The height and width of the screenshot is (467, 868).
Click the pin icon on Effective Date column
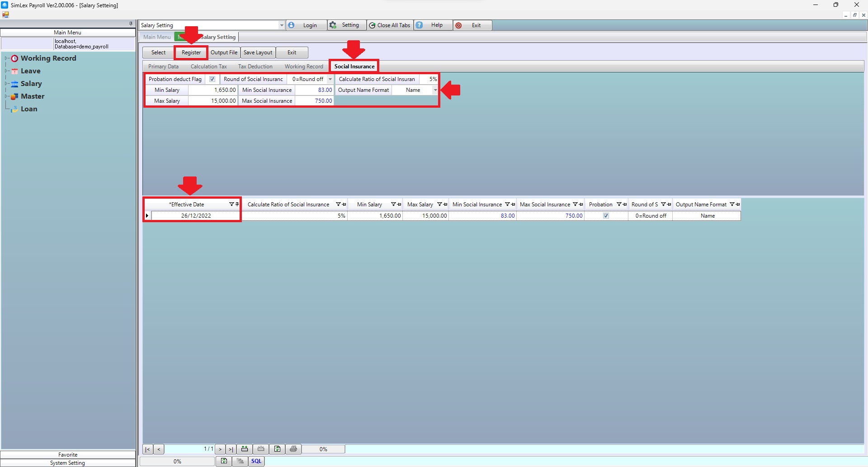[x=237, y=205]
